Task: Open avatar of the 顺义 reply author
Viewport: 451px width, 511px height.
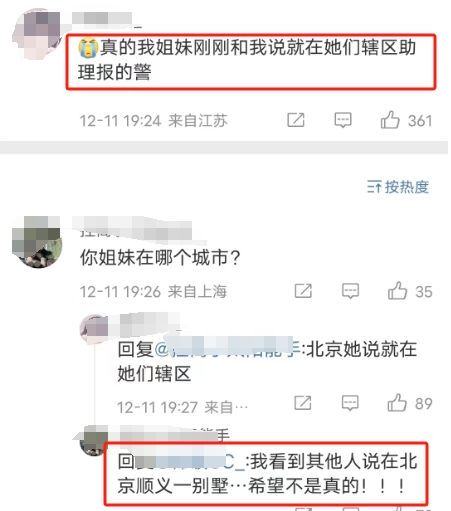Action: 94,441
